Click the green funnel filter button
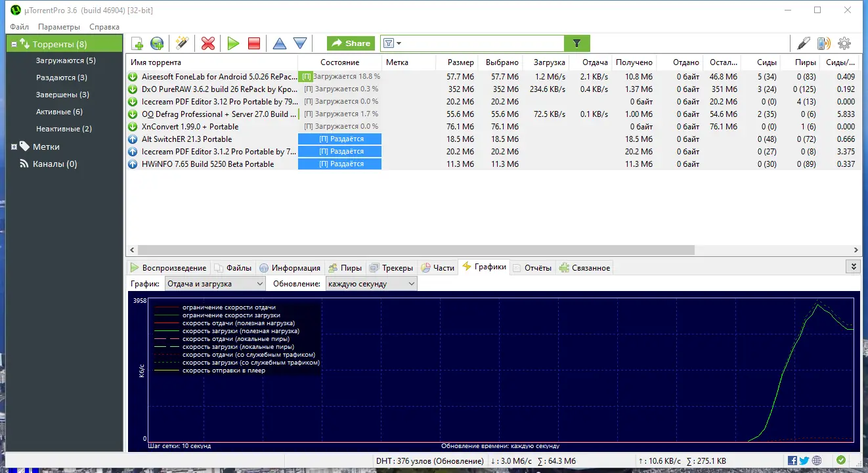868x473 pixels. 577,43
